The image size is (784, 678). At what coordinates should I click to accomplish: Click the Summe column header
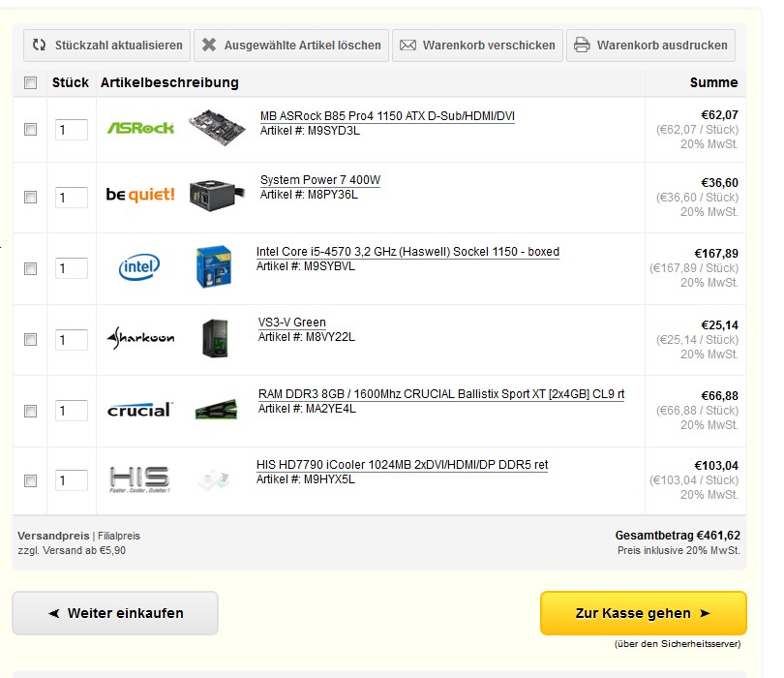713,82
